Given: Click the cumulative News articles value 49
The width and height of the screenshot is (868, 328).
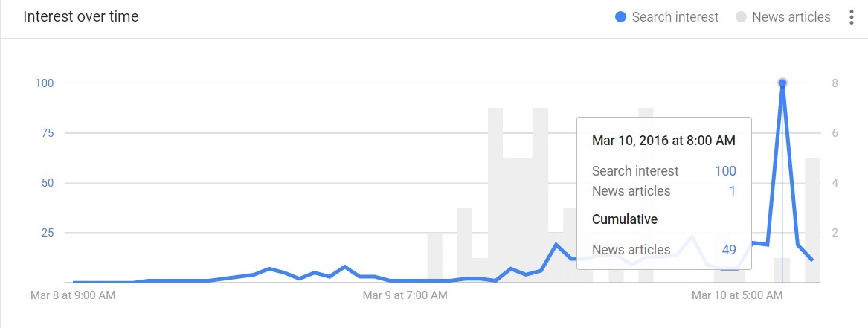Looking at the screenshot, I should [x=728, y=250].
